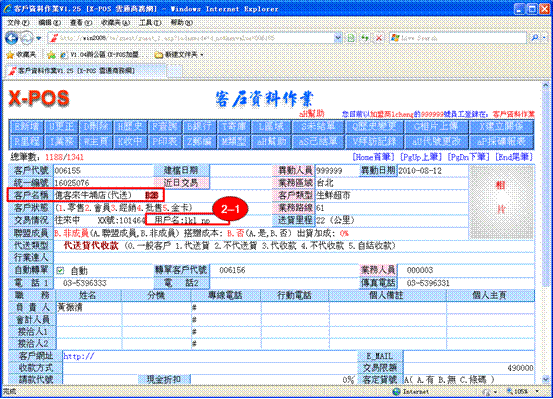Open the 工具 menu

click(x=150, y=23)
